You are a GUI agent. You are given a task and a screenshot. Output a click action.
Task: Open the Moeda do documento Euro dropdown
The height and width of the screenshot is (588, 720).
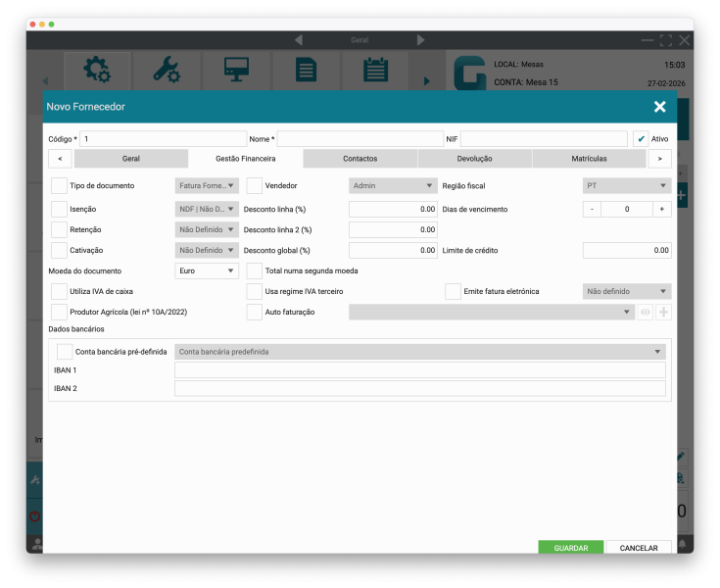(207, 270)
